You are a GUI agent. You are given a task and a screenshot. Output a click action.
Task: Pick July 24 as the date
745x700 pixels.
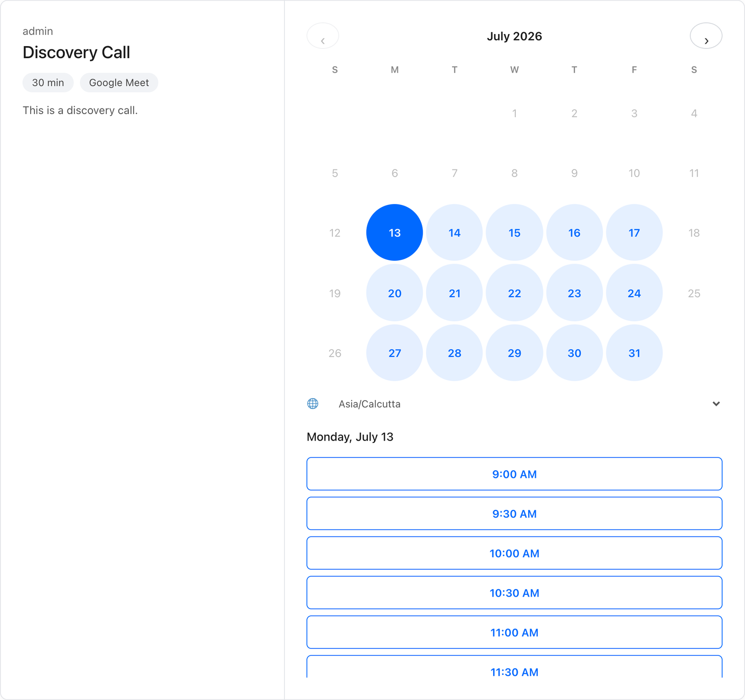[x=634, y=293]
